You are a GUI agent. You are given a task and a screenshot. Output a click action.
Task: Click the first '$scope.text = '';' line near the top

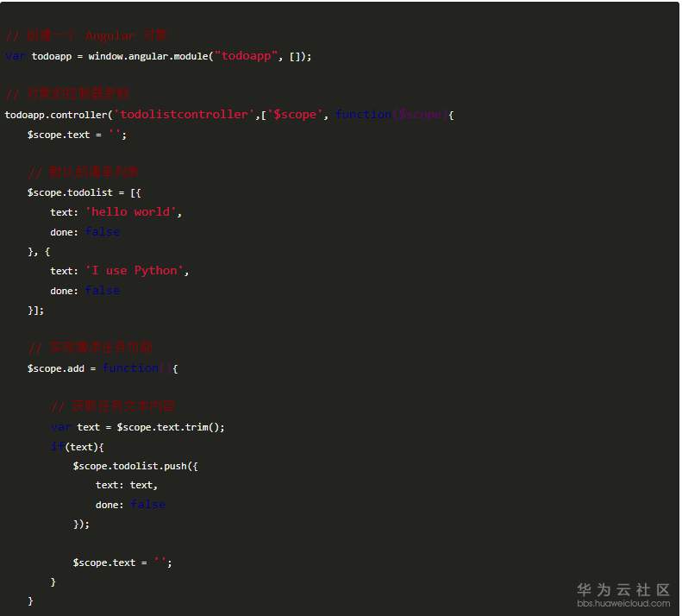[x=77, y=135]
